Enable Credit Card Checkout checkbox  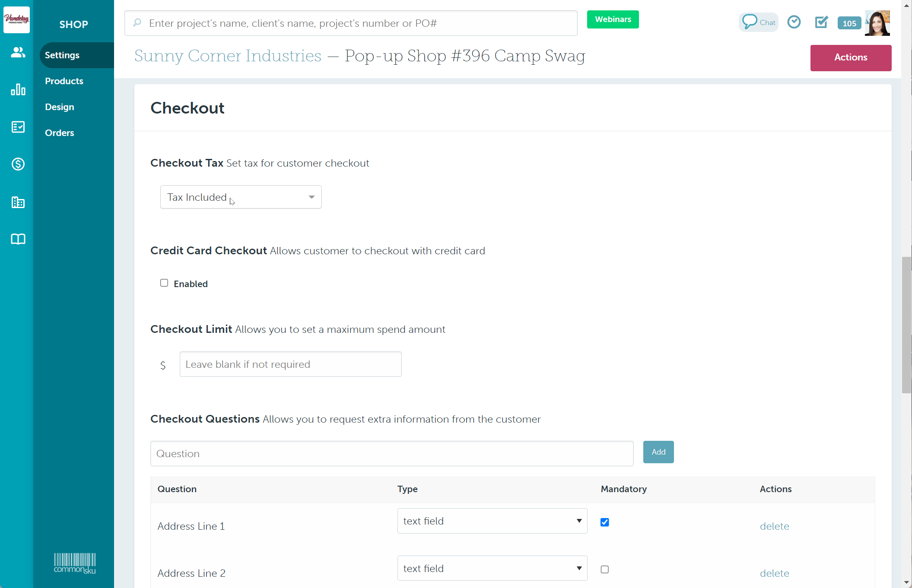tap(164, 283)
